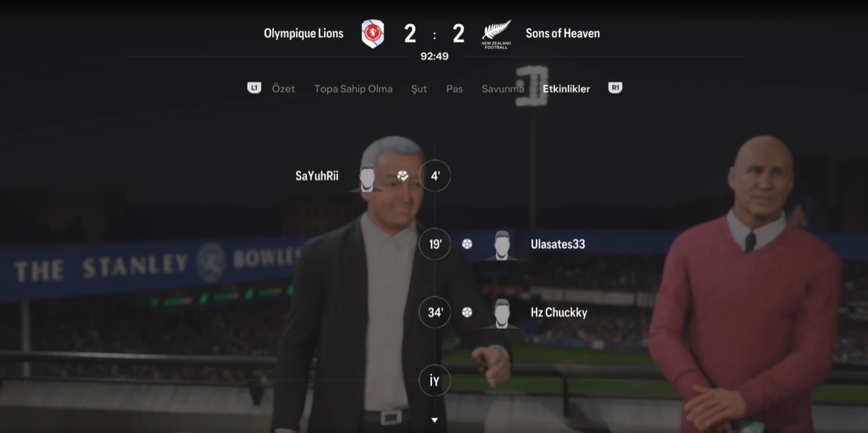Click the goal ball icon at 34'
This screenshot has width=868, height=433.
click(467, 312)
